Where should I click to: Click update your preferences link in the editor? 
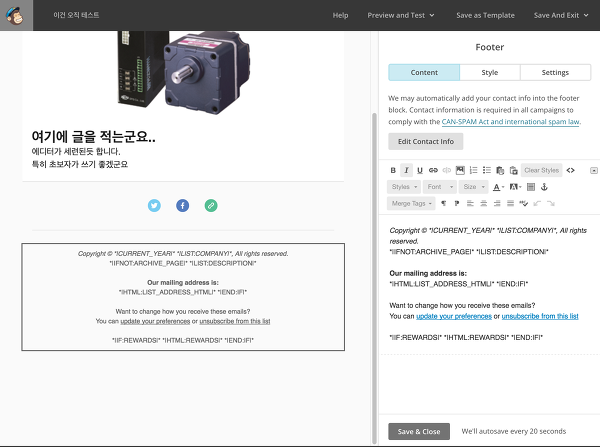(x=454, y=316)
